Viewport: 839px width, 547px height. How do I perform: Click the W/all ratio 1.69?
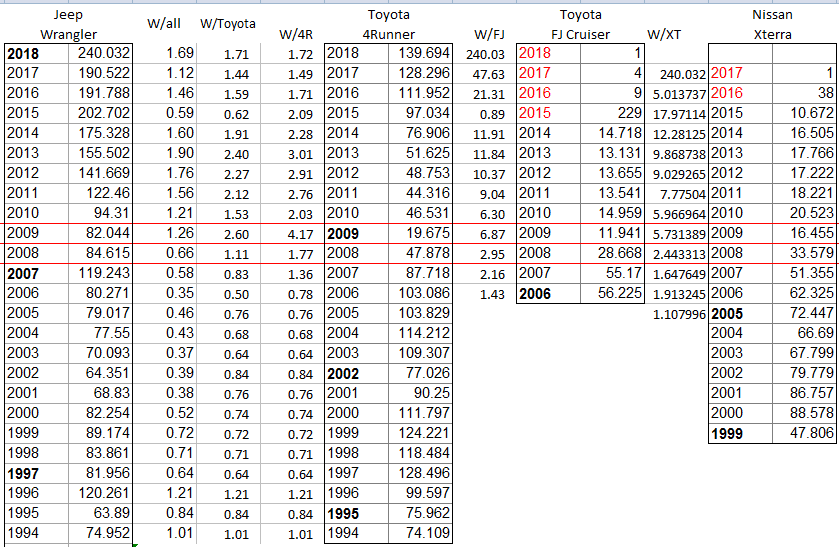[180, 53]
